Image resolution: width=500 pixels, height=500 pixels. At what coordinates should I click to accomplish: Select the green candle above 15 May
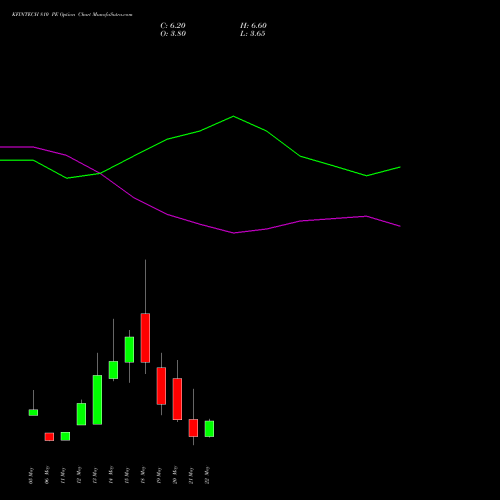tap(129, 350)
